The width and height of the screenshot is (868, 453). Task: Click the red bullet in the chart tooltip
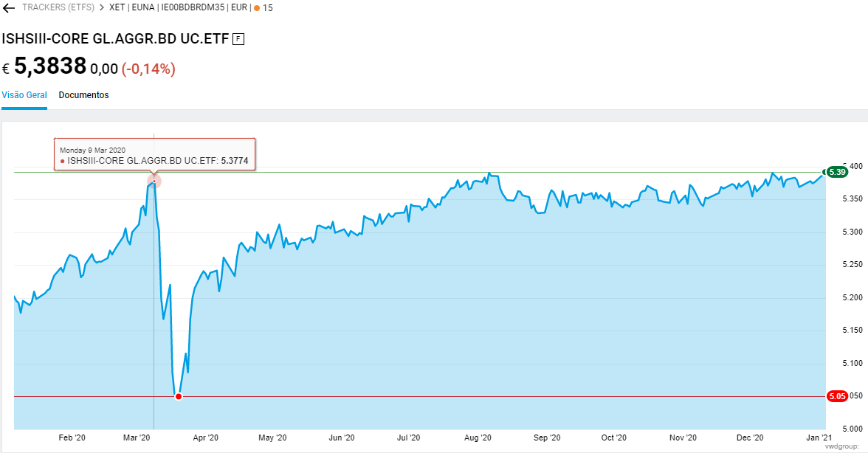[63, 160]
